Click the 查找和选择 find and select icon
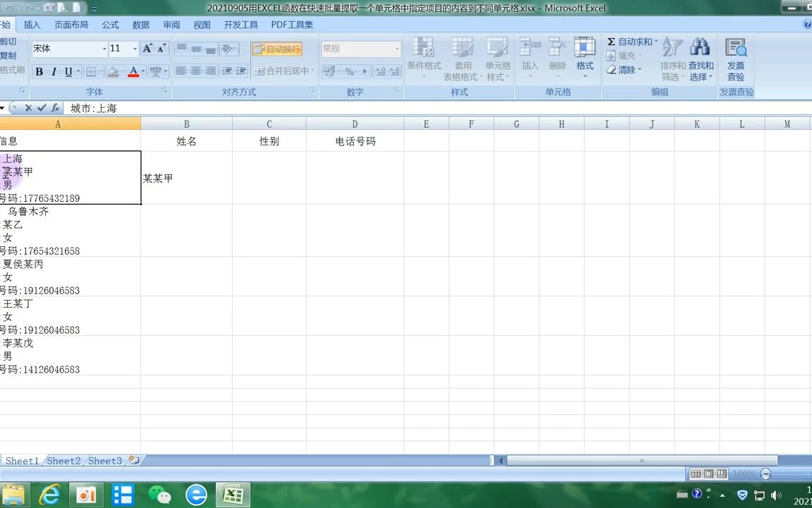 click(700, 59)
